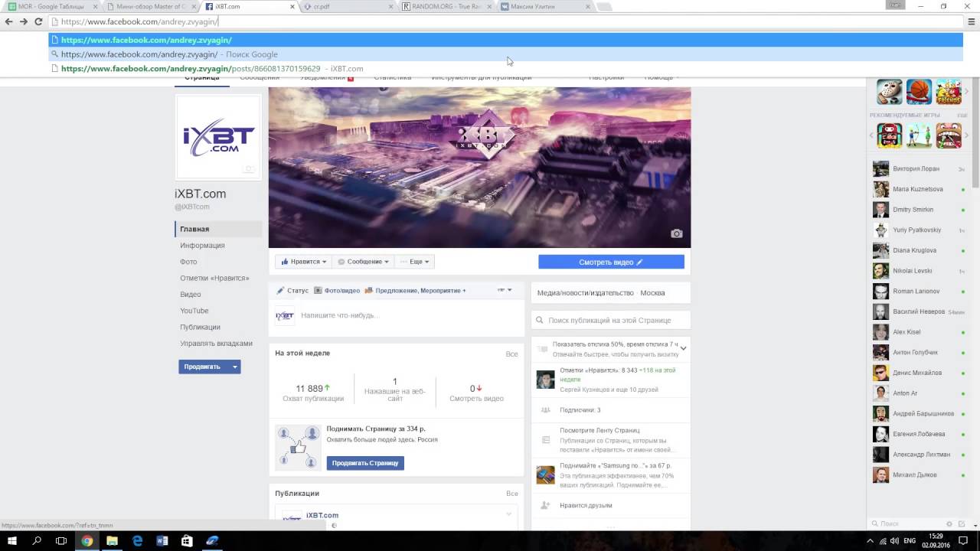Open File Explorer from taskbar
Image resolution: width=980 pixels, height=551 pixels.
pyautogui.click(x=112, y=541)
